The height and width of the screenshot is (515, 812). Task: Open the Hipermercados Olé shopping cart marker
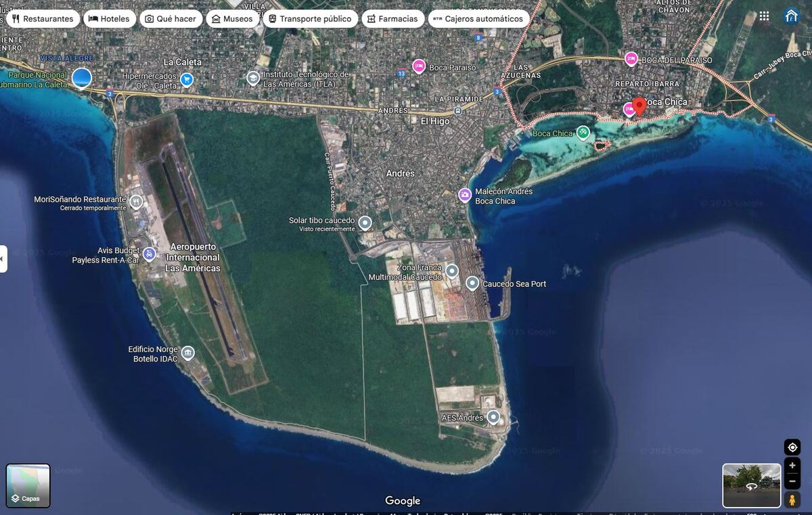(187, 80)
